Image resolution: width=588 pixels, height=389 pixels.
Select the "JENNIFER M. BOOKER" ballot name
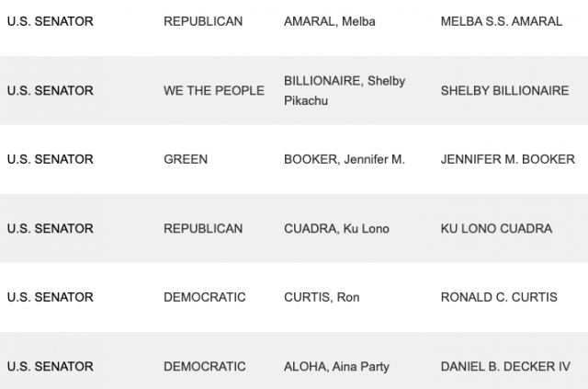coord(509,159)
